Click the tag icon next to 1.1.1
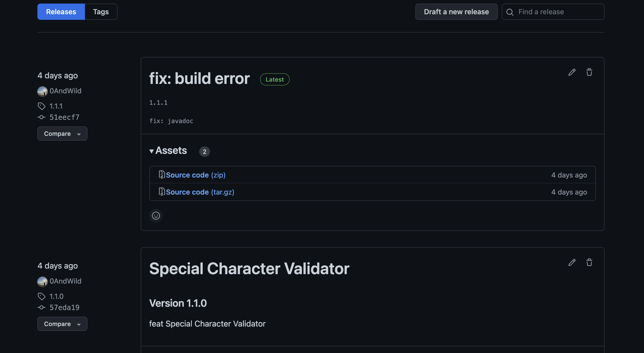644x353 pixels. pos(41,106)
